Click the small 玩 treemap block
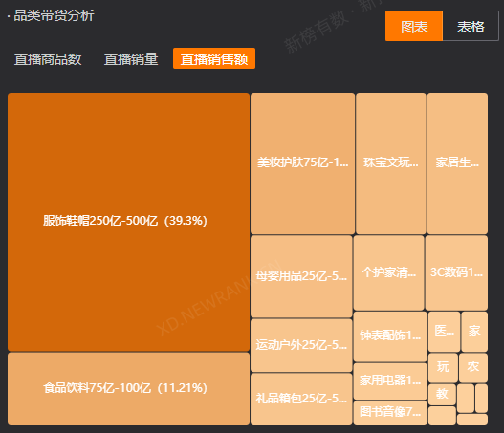This screenshot has width=504, height=433. [443, 368]
